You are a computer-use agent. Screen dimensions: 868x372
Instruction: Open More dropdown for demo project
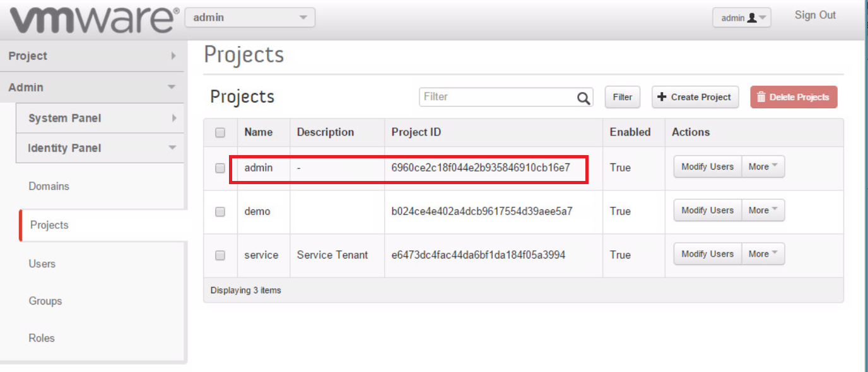763,211
